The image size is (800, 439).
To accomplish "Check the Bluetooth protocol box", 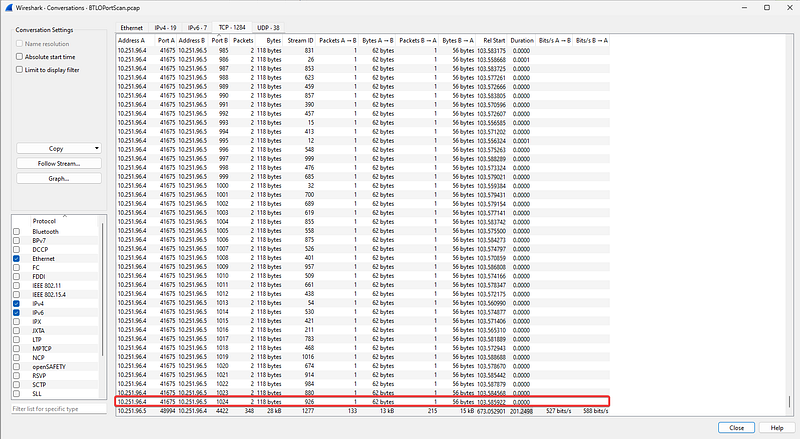I will 16,232.
